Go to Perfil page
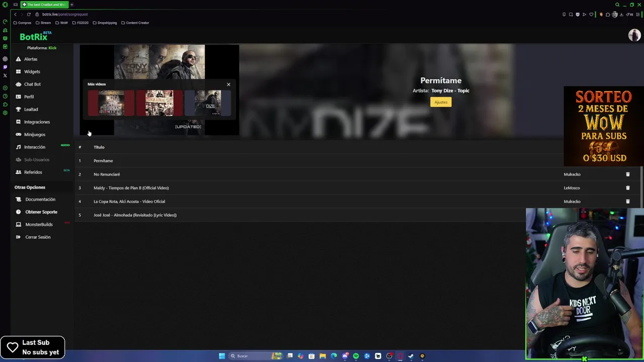 click(29, 97)
